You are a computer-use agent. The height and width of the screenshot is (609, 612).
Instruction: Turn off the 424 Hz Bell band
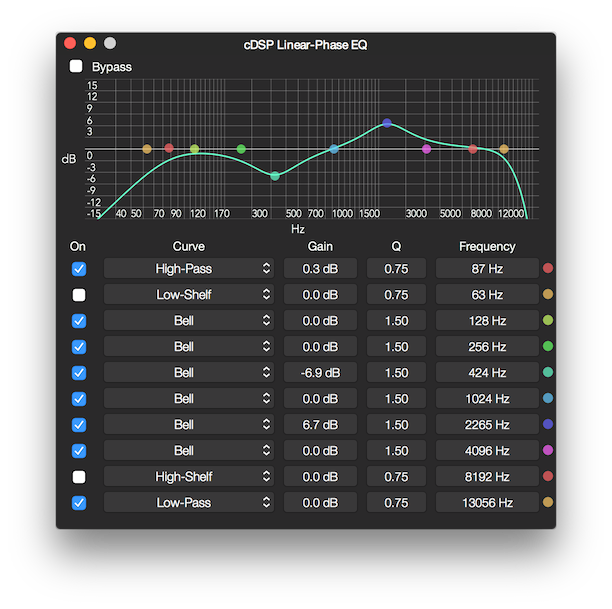79,373
